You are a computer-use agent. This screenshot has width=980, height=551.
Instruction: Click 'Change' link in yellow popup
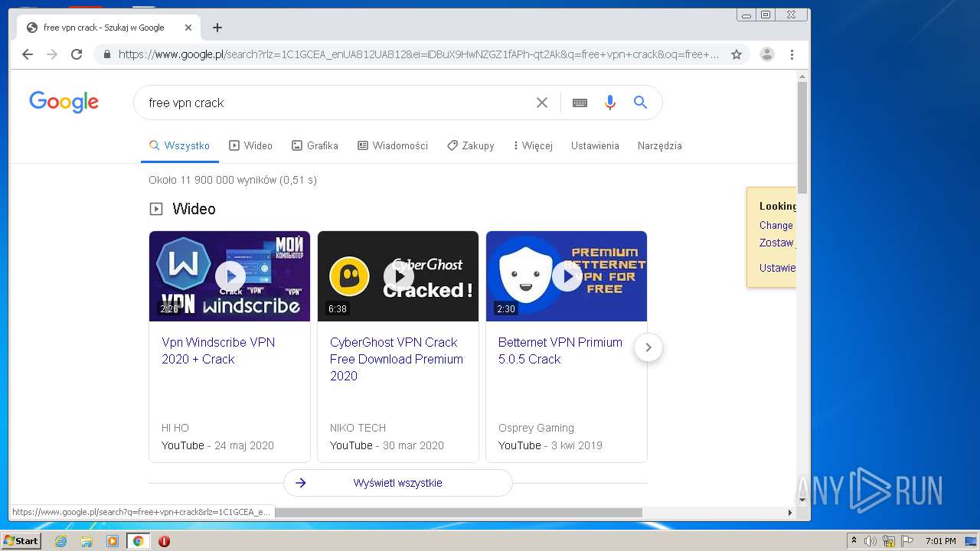coord(776,225)
